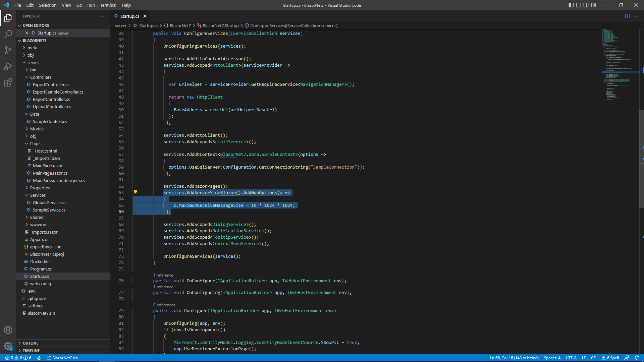Image resolution: width=644 pixels, height=362 pixels.
Task: Click the lightbulb code action near line 63
Action: coord(136,192)
